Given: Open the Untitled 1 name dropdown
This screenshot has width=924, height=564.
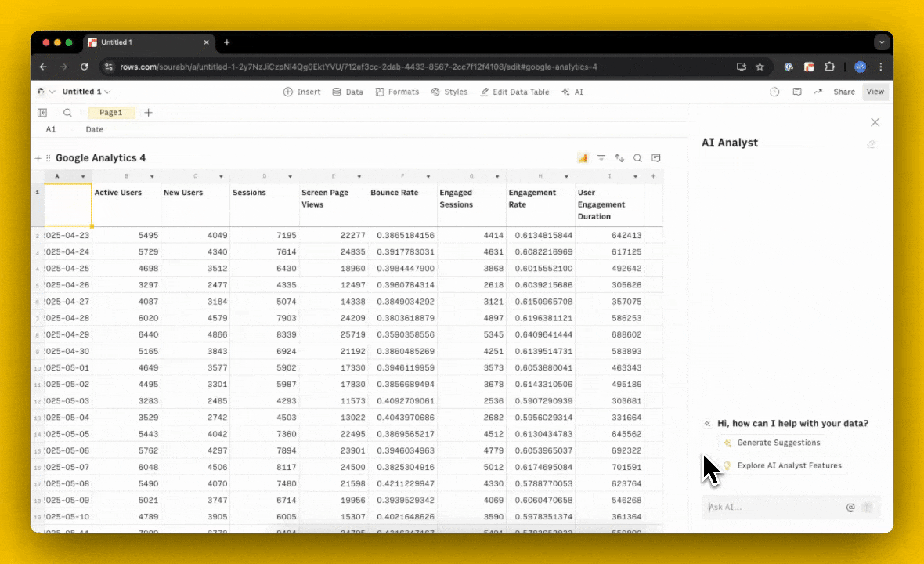Looking at the screenshot, I should point(87,92).
